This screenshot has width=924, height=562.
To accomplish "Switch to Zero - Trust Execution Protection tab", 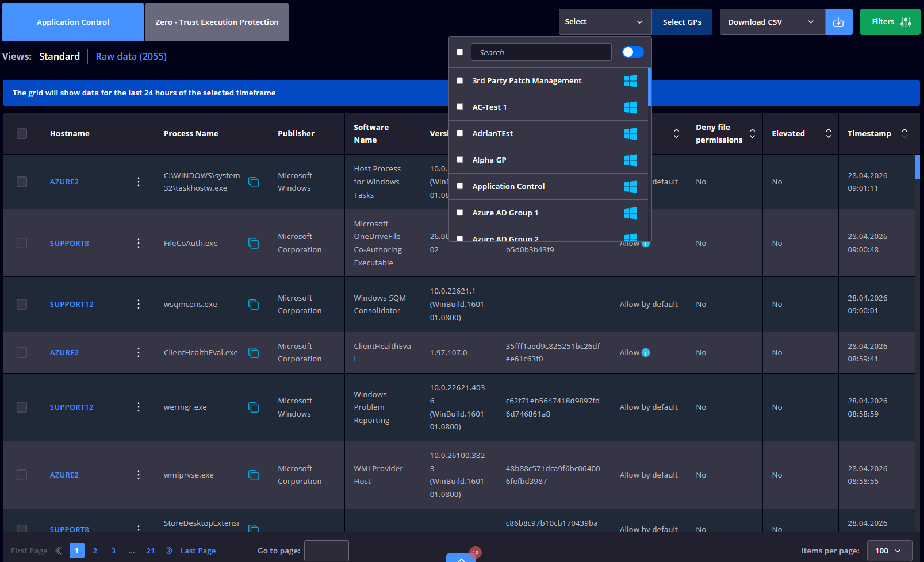I will pyautogui.click(x=217, y=22).
